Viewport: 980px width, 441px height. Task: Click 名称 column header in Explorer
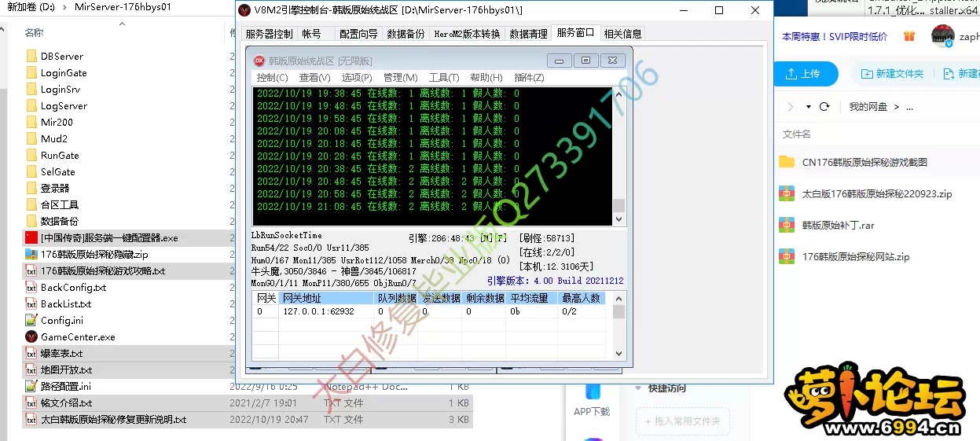click(34, 32)
